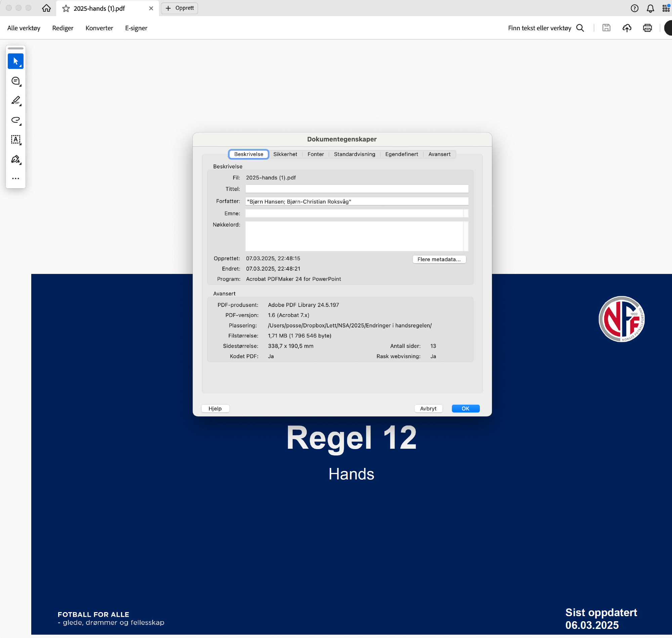
Task: Switch to Standardvisning tab
Action: 354,154
